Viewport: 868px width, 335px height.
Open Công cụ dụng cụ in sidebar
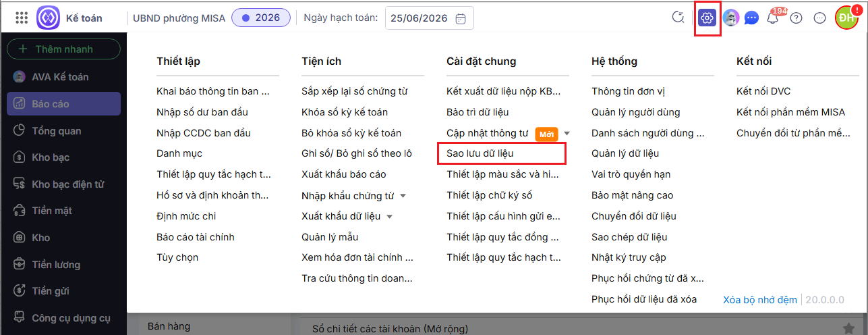pyautogui.click(x=63, y=317)
